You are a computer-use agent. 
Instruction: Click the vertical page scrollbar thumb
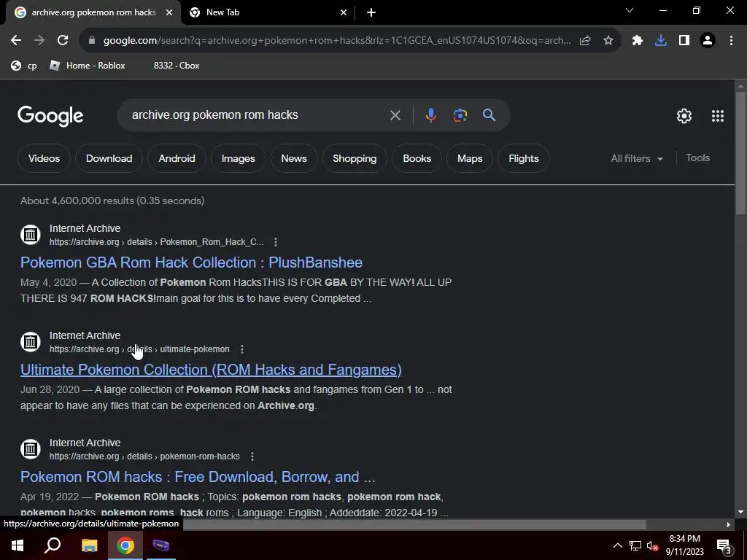click(x=741, y=152)
